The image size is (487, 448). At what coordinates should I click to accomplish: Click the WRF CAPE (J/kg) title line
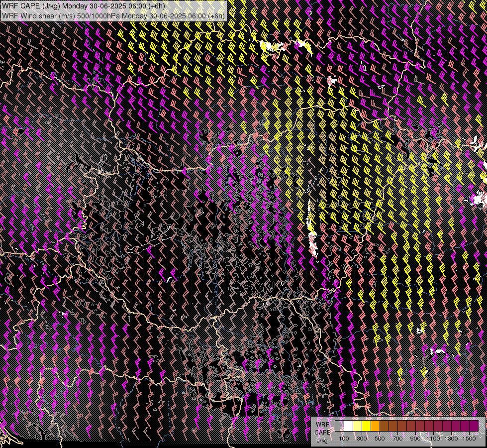[x=83, y=6]
